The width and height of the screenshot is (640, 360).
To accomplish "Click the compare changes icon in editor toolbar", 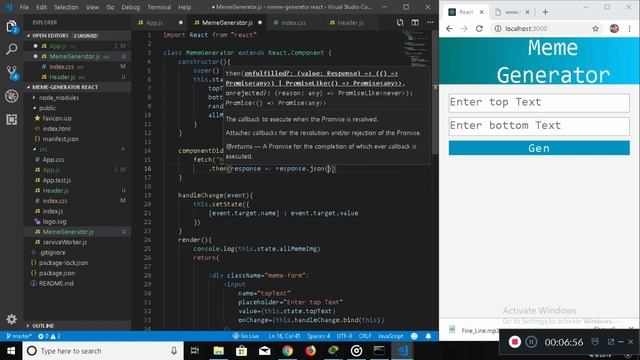I will 400,22.
